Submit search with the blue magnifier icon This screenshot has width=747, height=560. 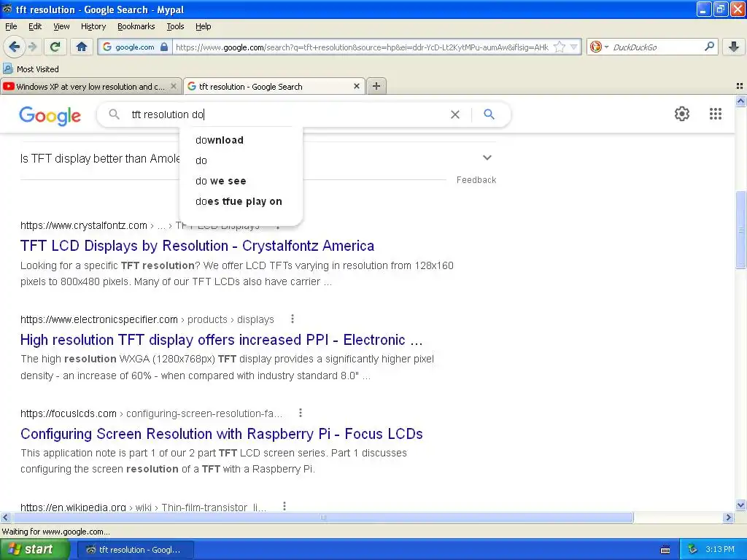(x=489, y=114)
